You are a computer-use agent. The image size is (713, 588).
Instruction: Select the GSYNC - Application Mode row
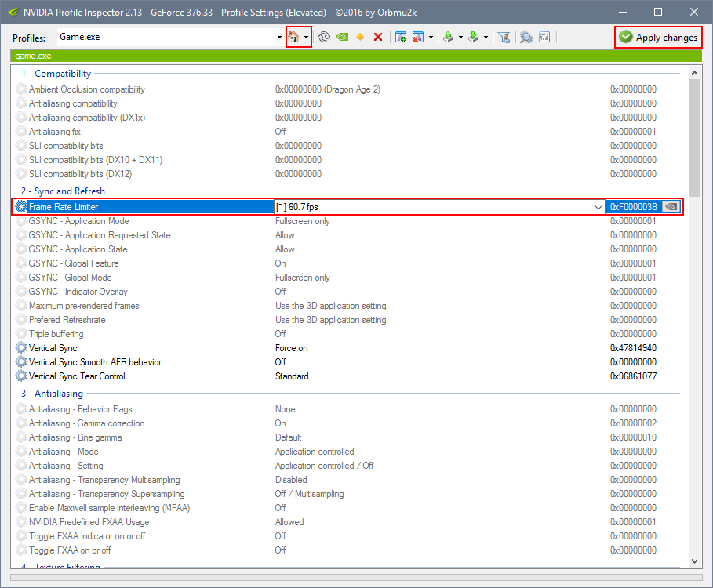tap(347, 221)
